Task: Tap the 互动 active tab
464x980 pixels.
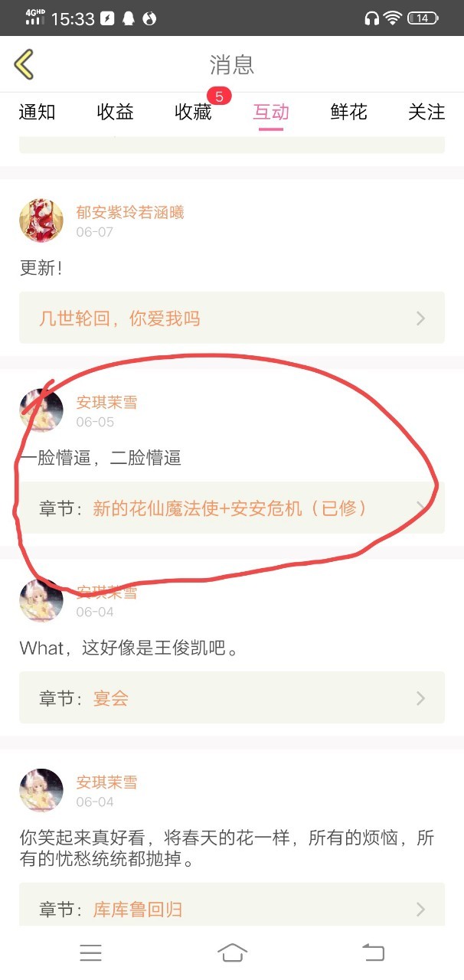Action: [271, 112]
